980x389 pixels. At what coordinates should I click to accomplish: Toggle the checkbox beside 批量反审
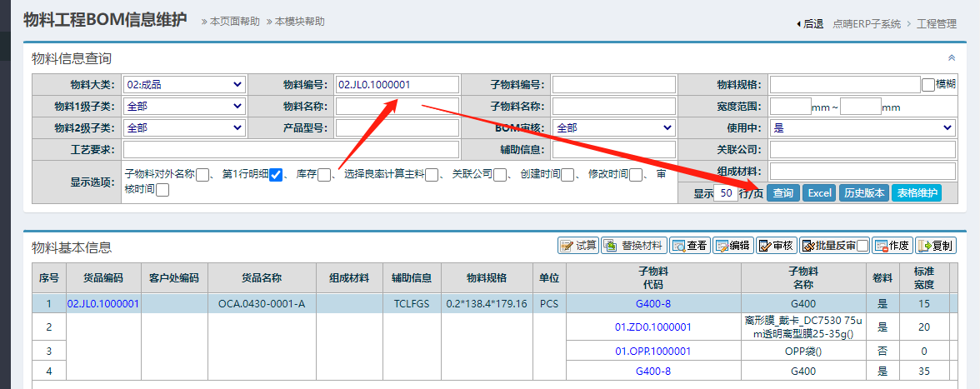click(x=862, y=246)
